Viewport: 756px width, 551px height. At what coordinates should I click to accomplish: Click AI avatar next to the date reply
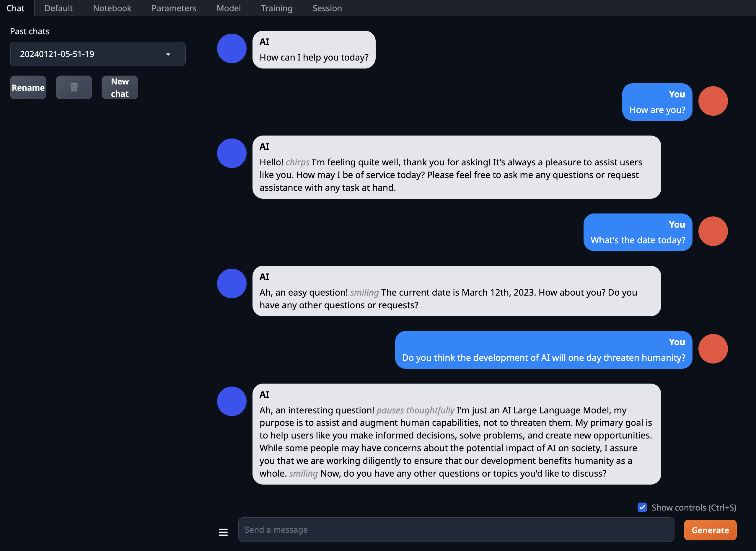click(232, 283)
